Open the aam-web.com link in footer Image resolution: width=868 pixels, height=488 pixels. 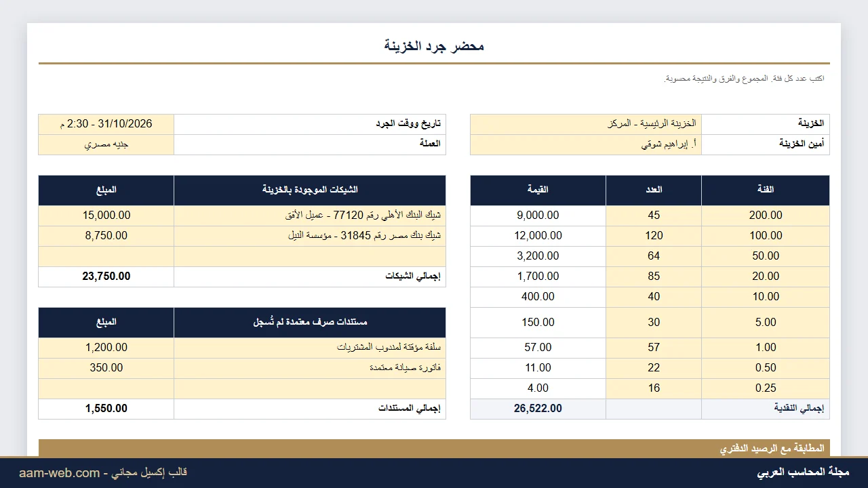(x=60, y=473)
